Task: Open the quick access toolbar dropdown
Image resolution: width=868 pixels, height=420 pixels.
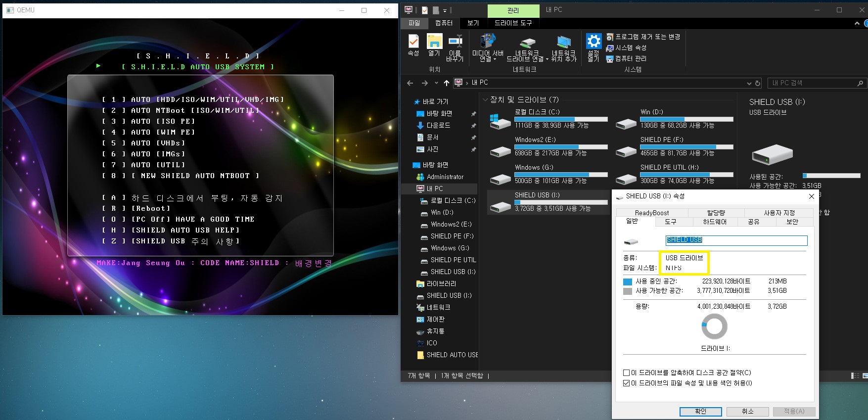Action: click(x=445, y=10)
